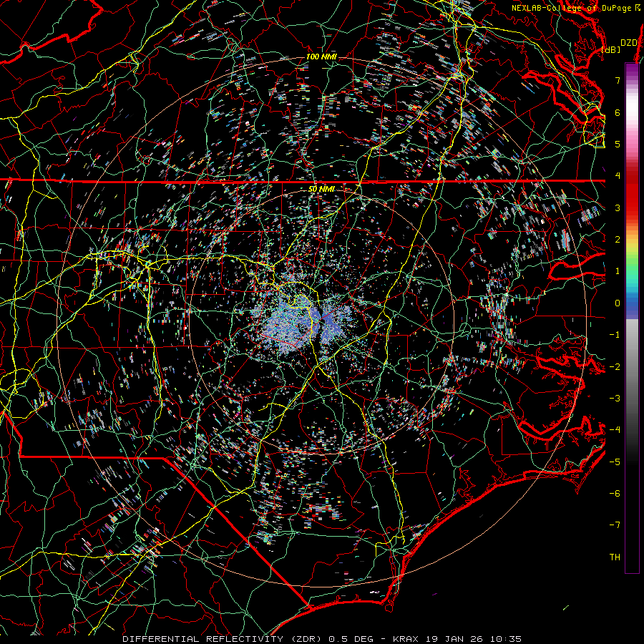Click the 'TH' label on the color scale

coord(615,557)
